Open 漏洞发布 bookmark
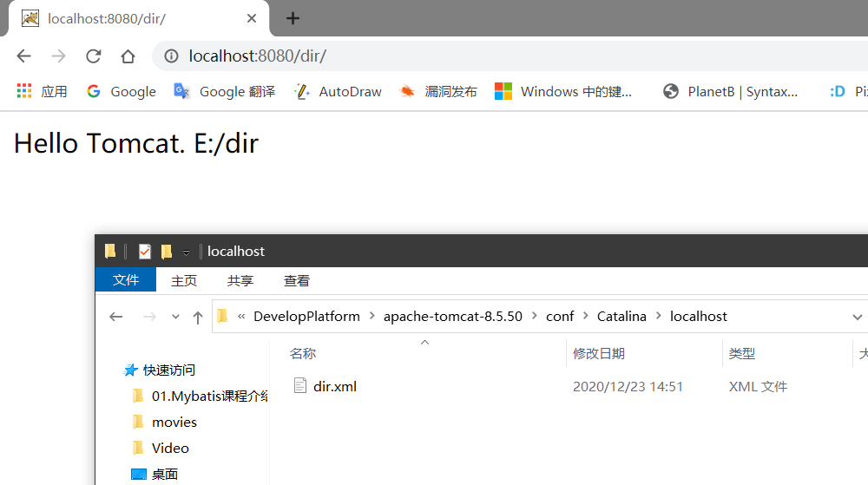Viewport: 868px width, 485px height. pos(437,91)
